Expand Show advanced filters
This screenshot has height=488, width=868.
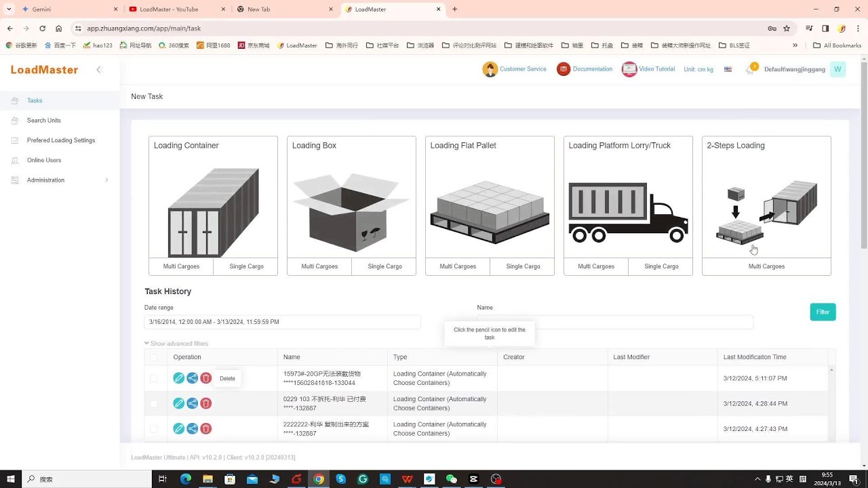(x=176, y=344)
